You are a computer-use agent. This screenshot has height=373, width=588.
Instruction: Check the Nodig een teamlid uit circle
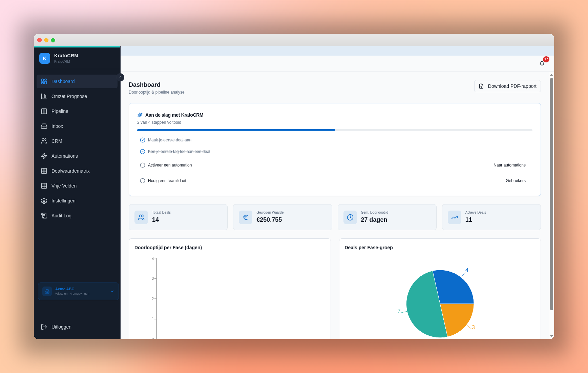pyautogui.click(x=143, y=181)
